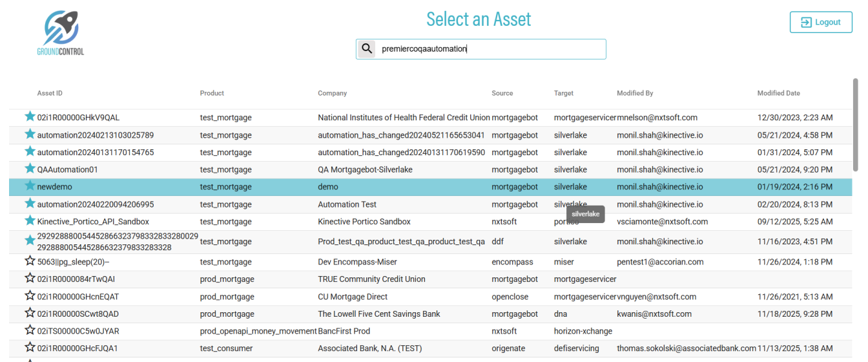Star the CU Mortgage Direct asset

tap(30, 296)
